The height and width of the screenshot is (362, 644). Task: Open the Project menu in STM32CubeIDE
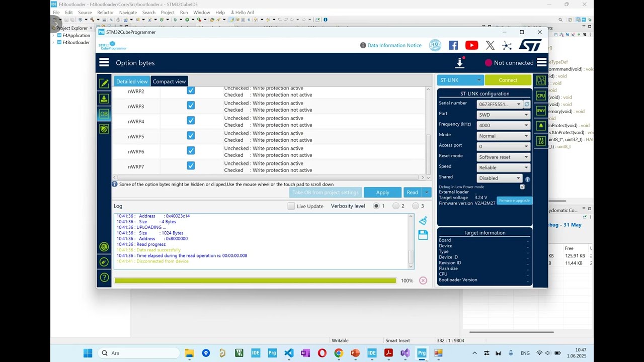coord(168,13)
